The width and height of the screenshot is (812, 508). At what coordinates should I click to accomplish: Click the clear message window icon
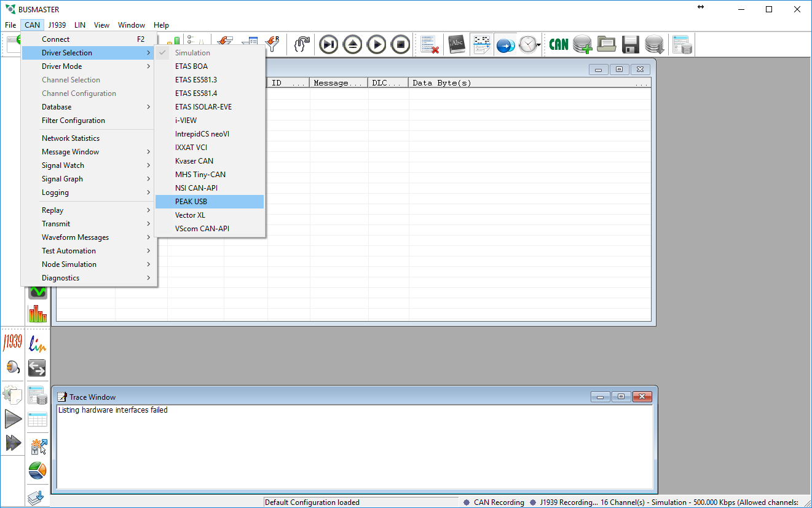[429, 44]
